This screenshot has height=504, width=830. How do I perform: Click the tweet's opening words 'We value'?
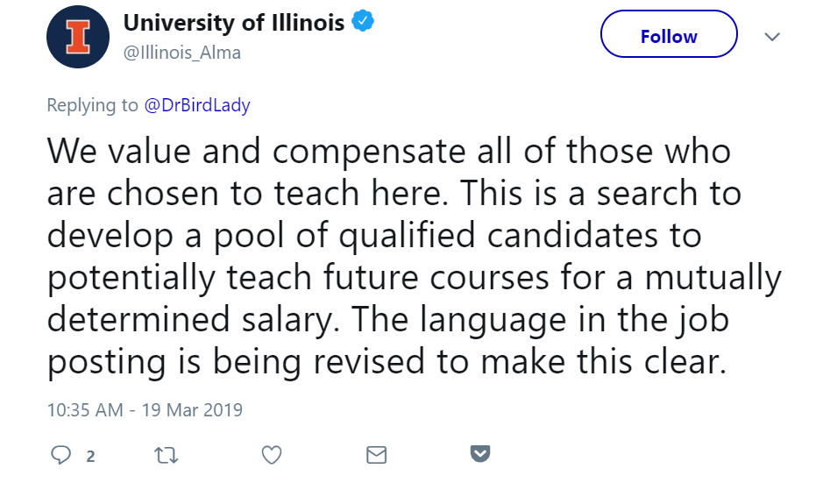pyautogui.click(x=119, y=151)
